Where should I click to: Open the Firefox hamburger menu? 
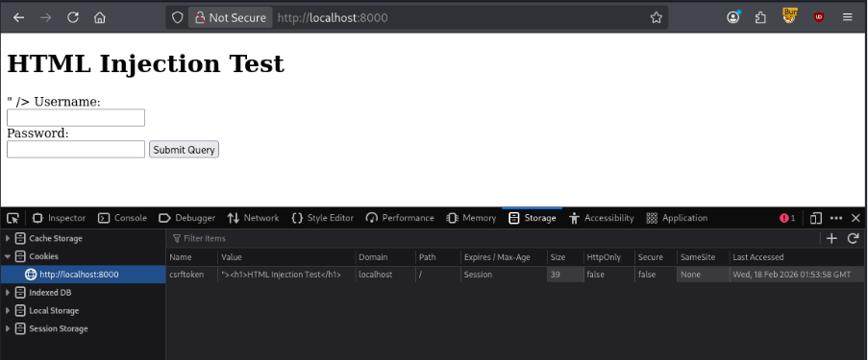(x=847, y=17)
